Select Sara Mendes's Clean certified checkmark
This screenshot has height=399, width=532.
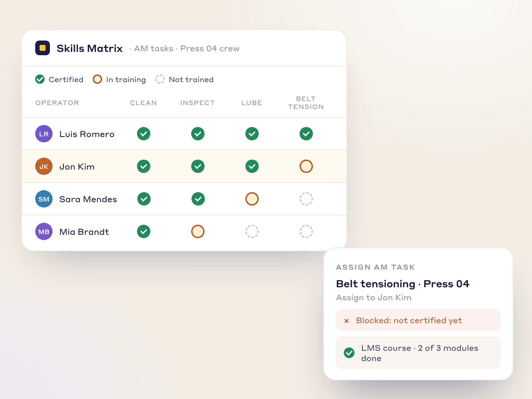click(144, 199)
